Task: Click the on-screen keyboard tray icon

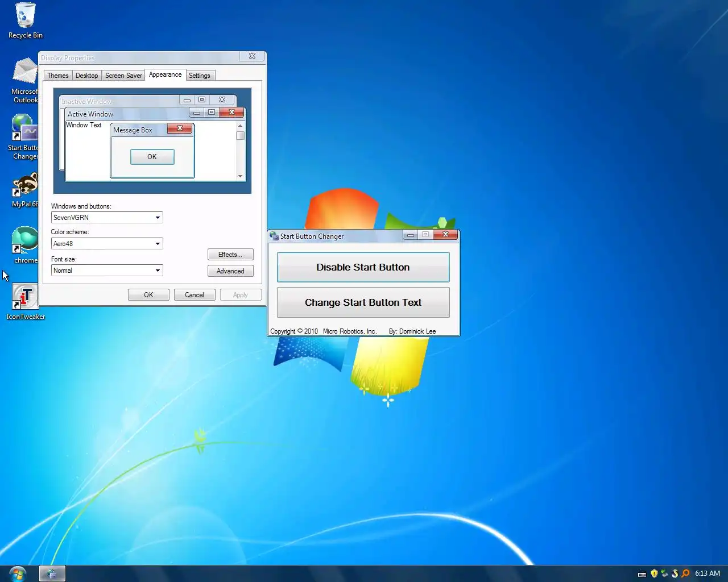Action: (x=642, y=574)
